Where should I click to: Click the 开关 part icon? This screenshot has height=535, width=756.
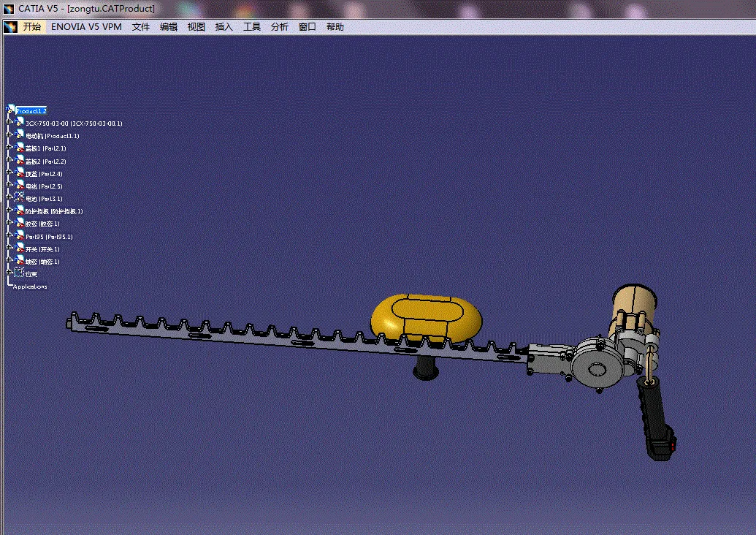pyautogui.click(x=19, y=248)
